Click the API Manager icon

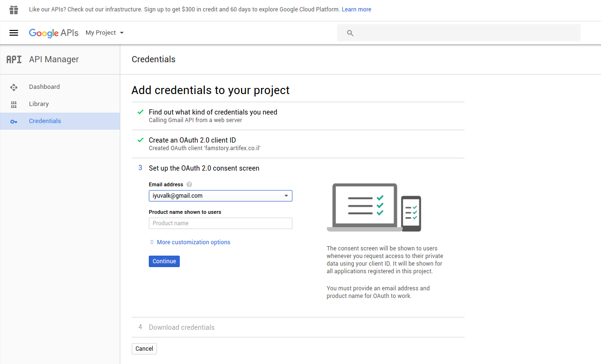[x=14, y=59]
